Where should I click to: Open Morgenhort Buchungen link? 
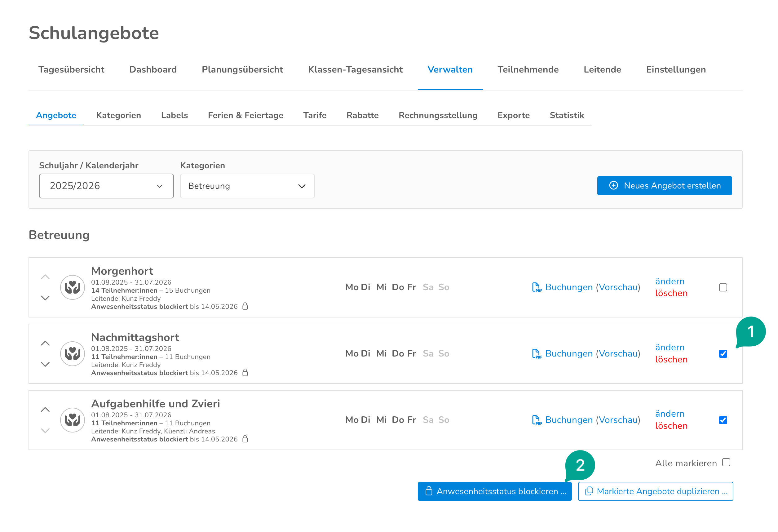pos(569,287)
